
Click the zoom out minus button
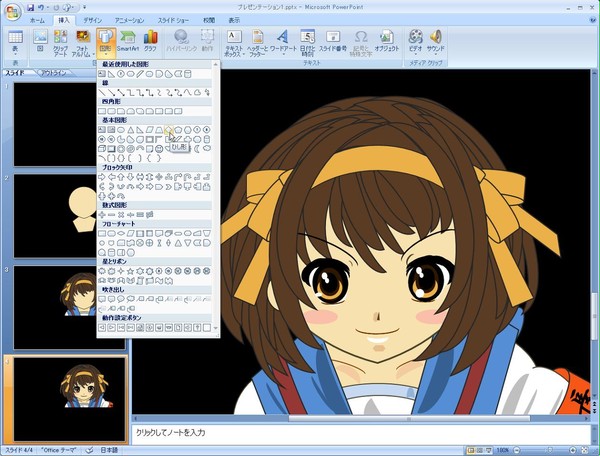coord(517,450)
